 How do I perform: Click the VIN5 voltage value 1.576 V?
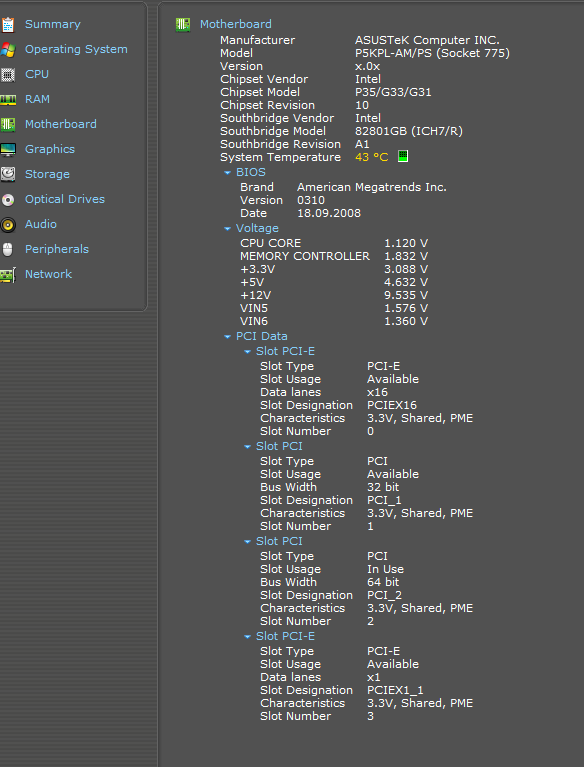pyautogui.click(x=406, y=308)
